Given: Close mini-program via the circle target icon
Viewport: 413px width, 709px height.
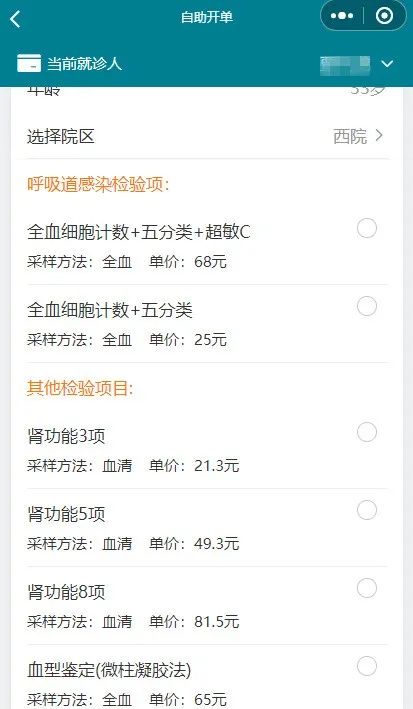Looking at the screenshot, I should coord(385,16).
